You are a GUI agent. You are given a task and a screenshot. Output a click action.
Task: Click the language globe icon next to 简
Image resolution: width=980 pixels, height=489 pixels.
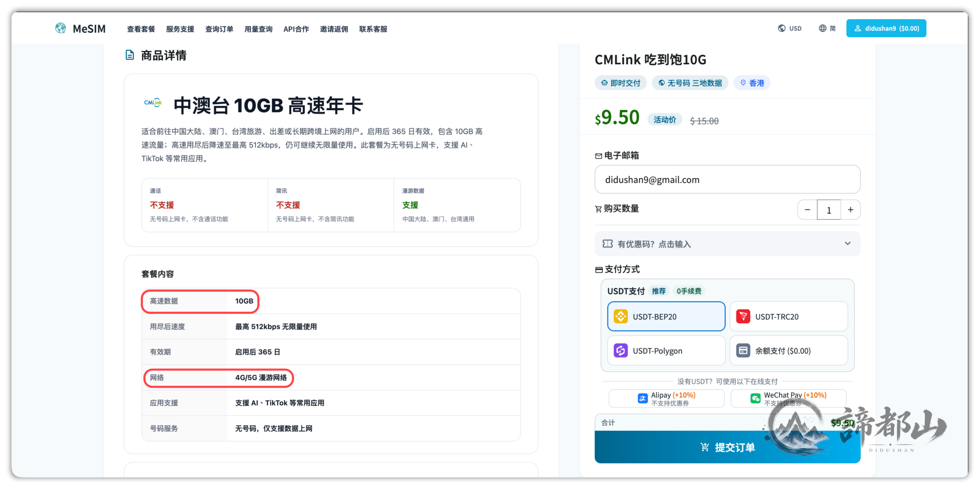coord(822,28)
